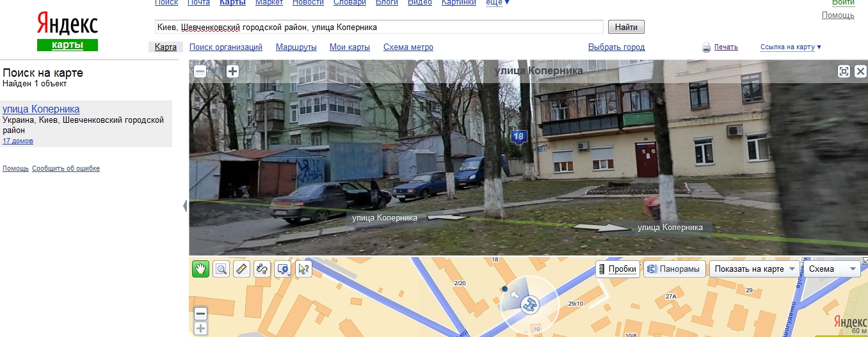Open the Схема метро tab

(x=408, y=47)
